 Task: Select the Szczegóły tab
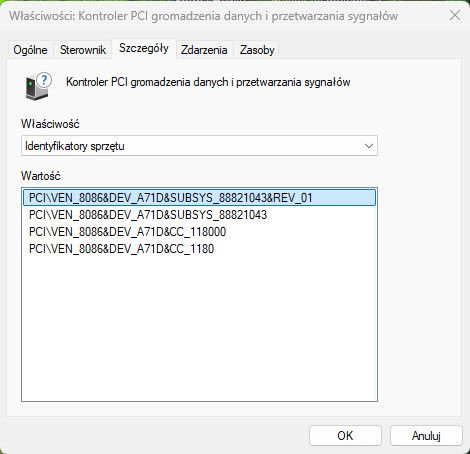(144, 49)
